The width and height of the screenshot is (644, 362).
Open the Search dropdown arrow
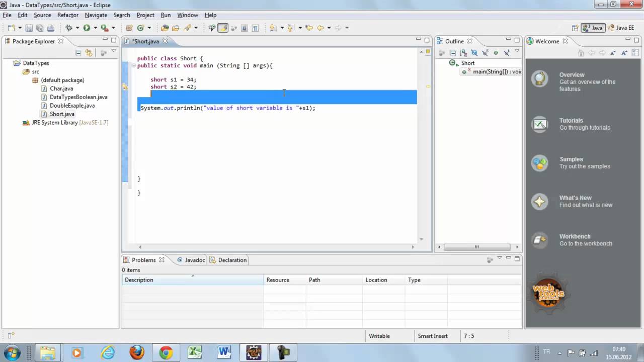(x=196, y=28)
